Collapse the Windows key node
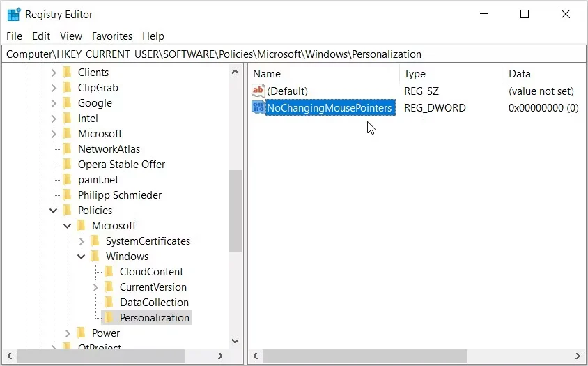588x366 pixels. (x=82, y=257)
